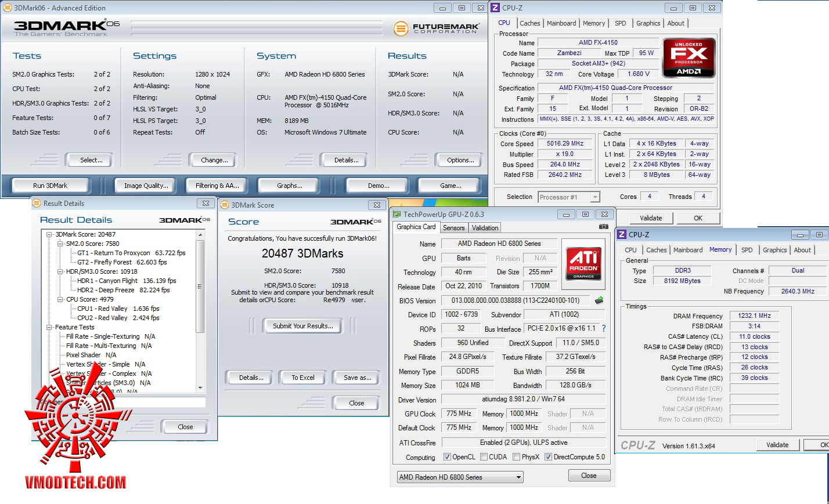Screen dimensions: 829x504
Task: Click the Result Details scrollbar up arrow
Action: coord(200,235)
